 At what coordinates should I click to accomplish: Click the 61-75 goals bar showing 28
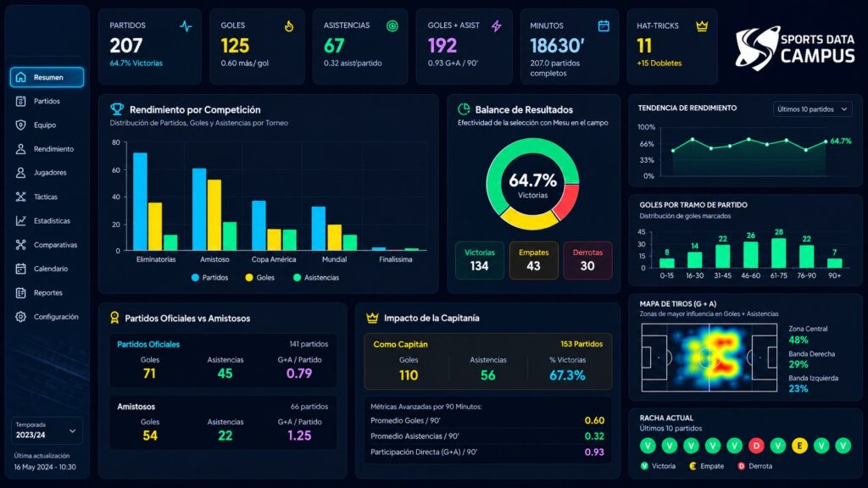coord(779,252)
